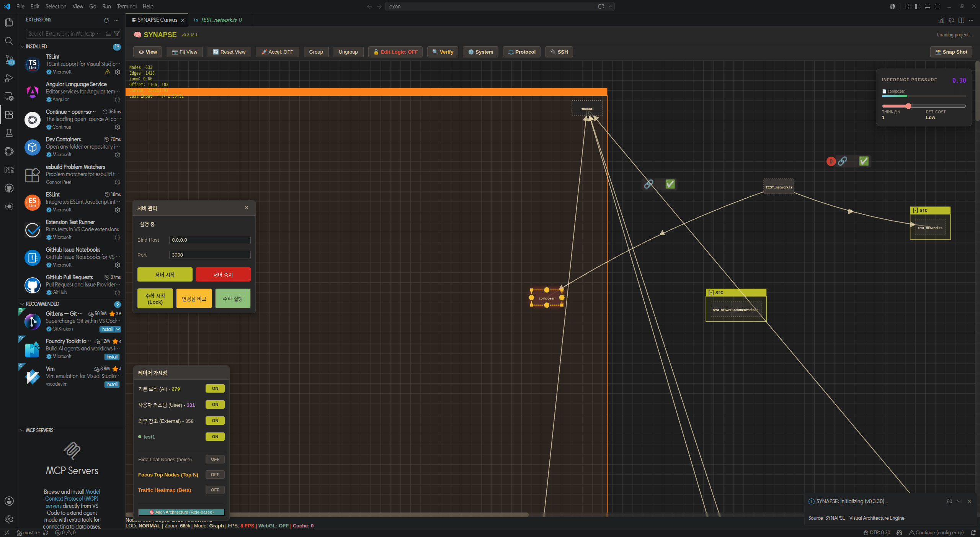Open the Accounts icon in activity bar

click(9, 501)
